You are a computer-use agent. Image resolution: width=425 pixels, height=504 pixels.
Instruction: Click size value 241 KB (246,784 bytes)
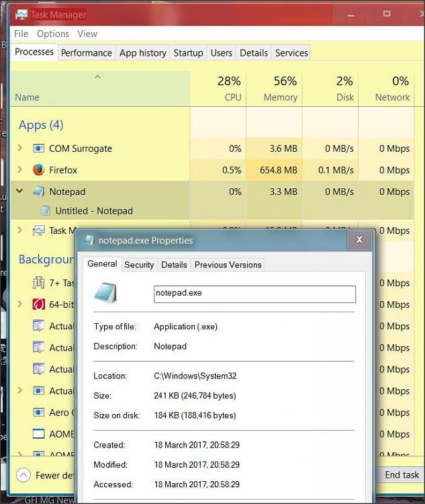click(195, 395)
